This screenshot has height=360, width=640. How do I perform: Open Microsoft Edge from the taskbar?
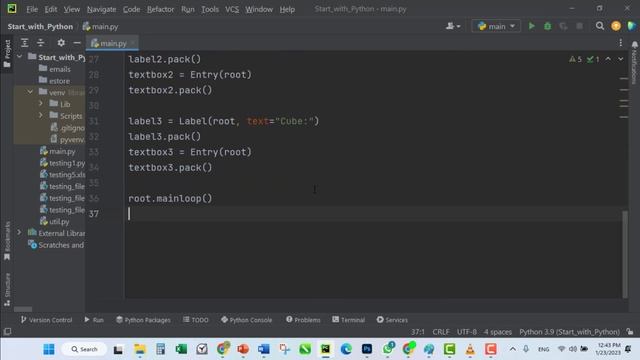click(x=346, y=349)
